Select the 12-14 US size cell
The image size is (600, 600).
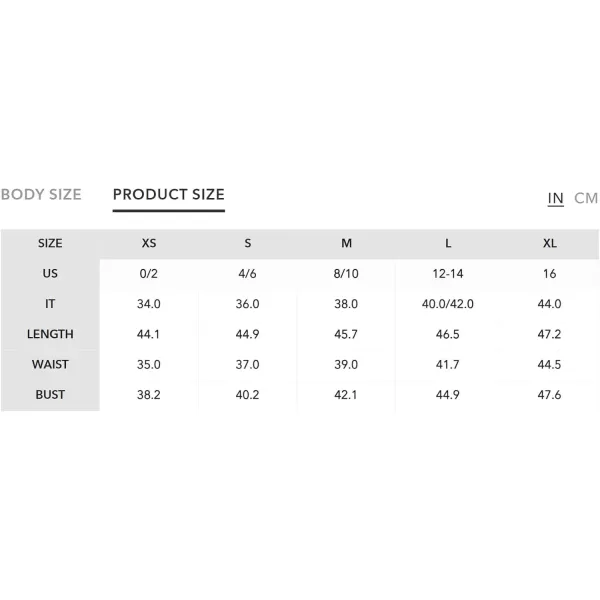coord(448,274)
